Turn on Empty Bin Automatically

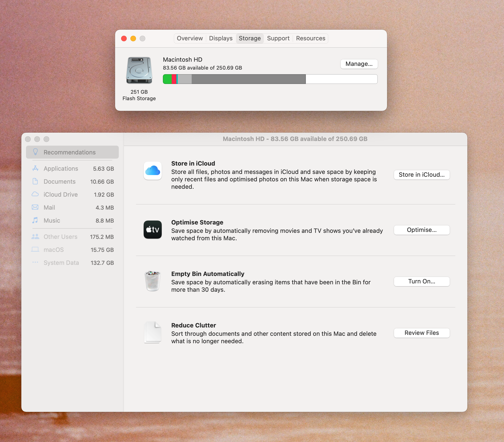(421, 281)
